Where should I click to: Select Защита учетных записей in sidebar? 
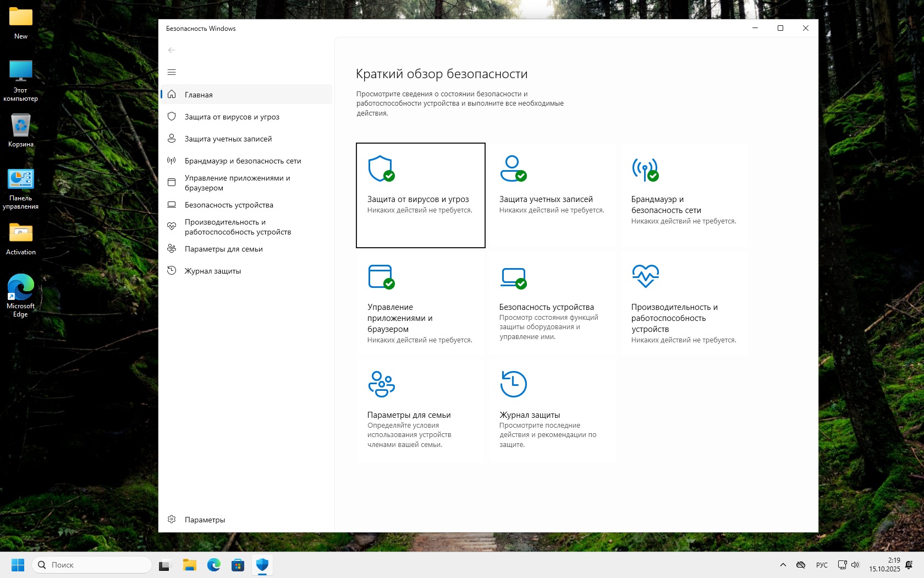(x=228, y=139)
